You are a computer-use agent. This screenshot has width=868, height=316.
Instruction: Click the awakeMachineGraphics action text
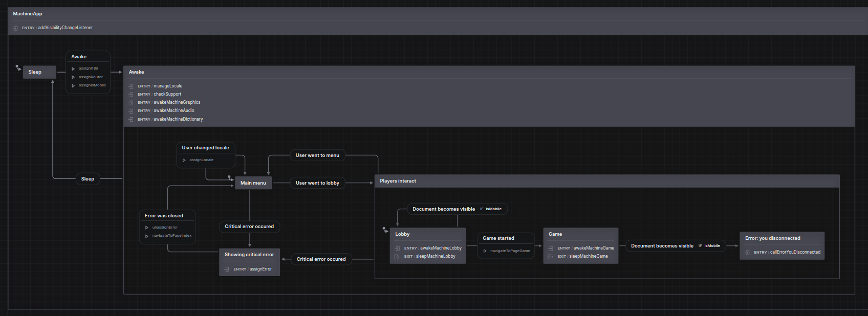177,102
